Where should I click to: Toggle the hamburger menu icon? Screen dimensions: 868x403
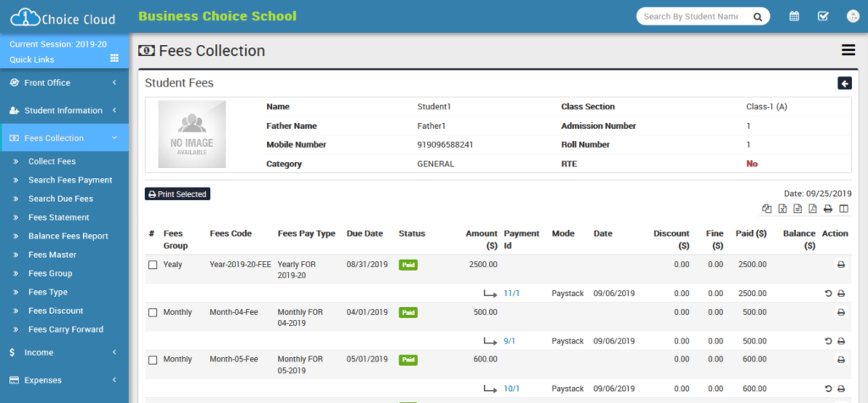pyautogui.click(x=848, y=50)
